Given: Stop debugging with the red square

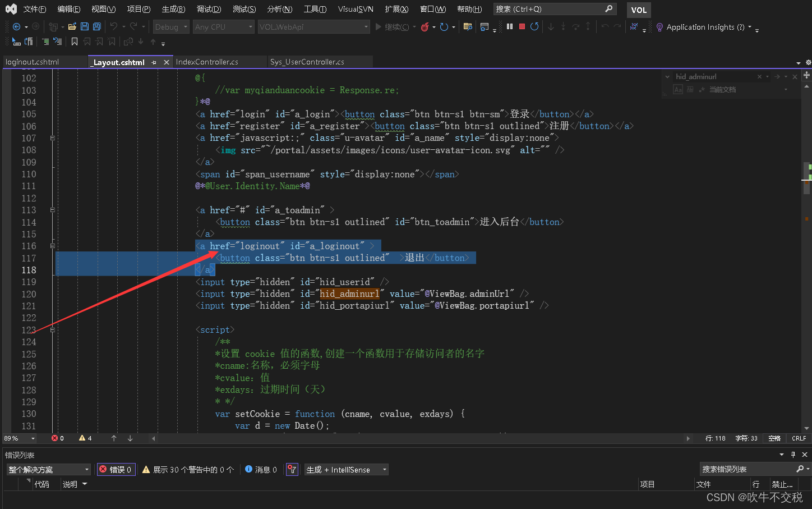Looking at the screenshot, I should [x=522, y=26].
